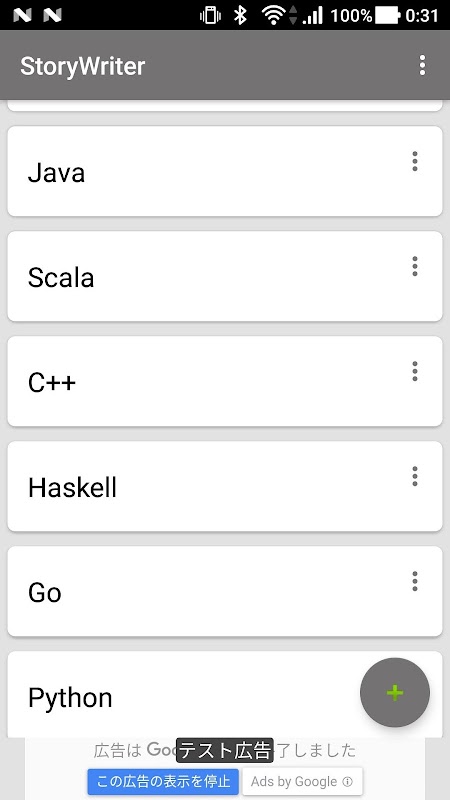Open options menu for Java card

click(x=415, y=161)
